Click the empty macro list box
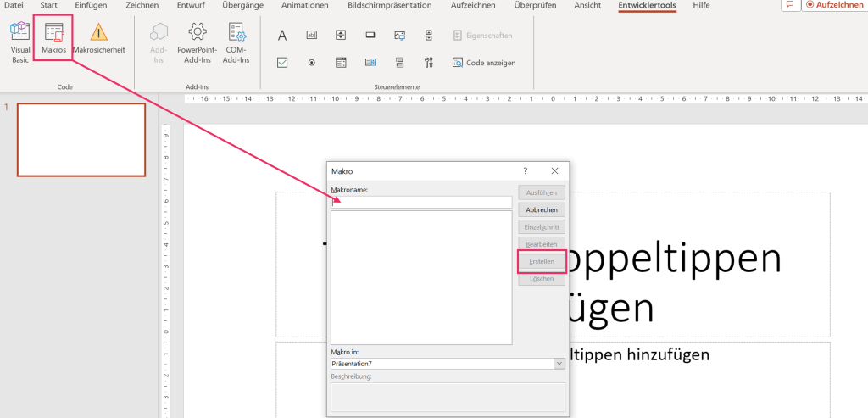The width and height of the screenshot is (868, 418). pos(421,278)
